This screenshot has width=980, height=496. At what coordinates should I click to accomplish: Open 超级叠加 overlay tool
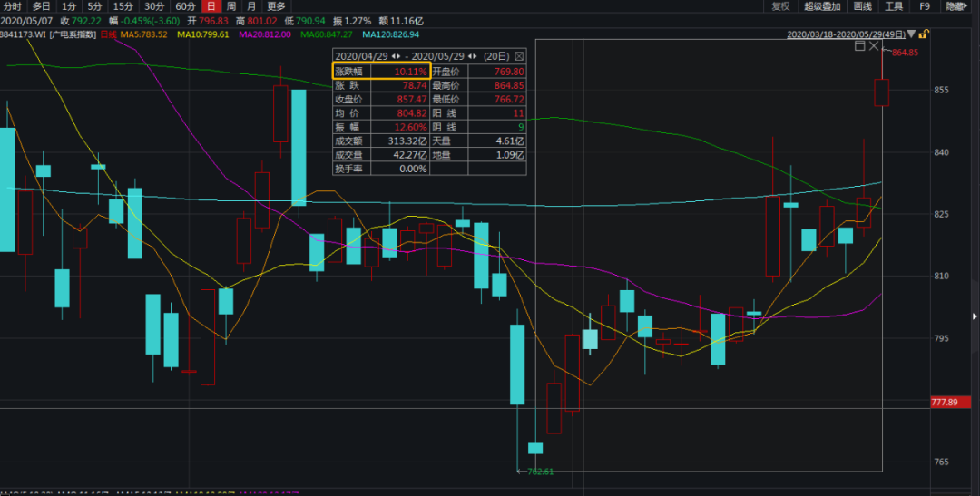pos(822,6)
